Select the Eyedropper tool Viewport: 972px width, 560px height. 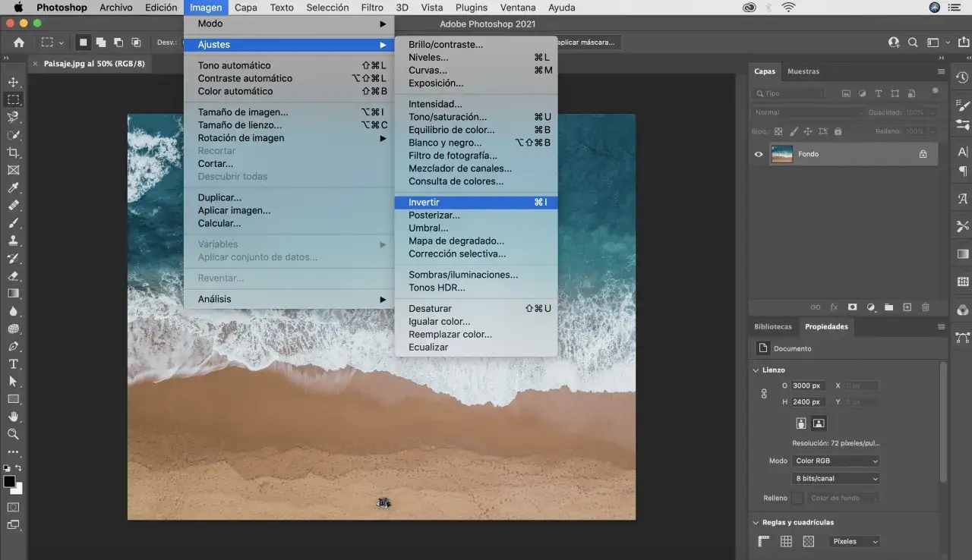tap(13, 188)
